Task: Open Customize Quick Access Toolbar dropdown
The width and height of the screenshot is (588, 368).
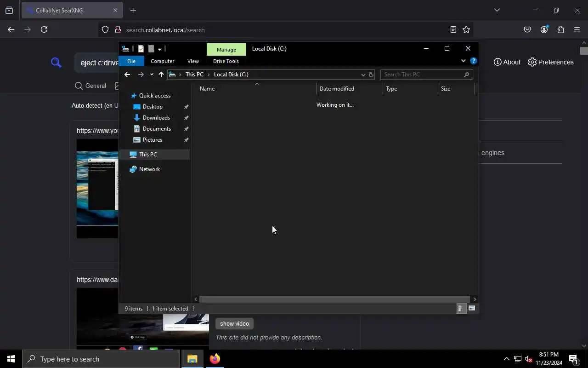Action: 159,49
